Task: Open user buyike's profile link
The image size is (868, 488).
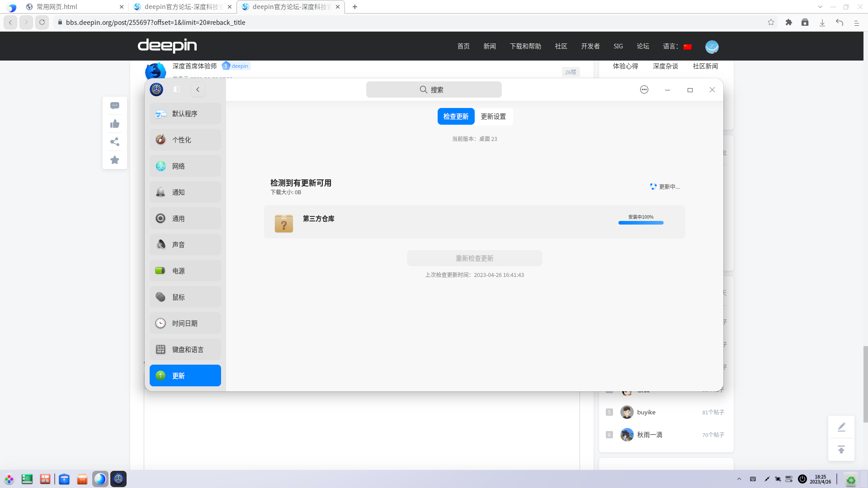Action: tap(646, 412)
